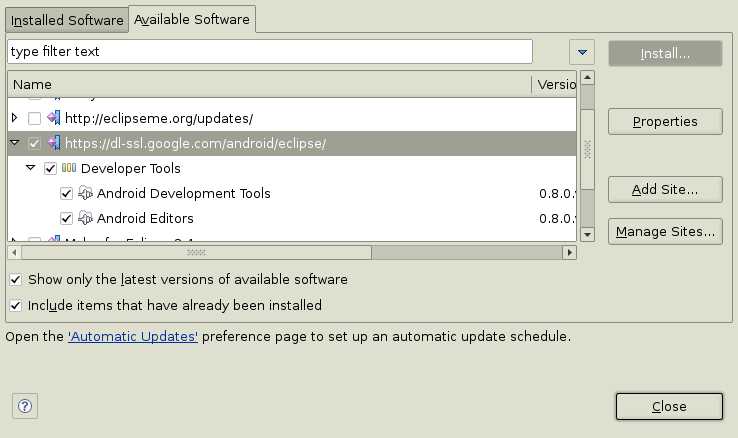Click the scroll right arrow under the list
Screen dimensions: 738x438
tap(570, 253)
